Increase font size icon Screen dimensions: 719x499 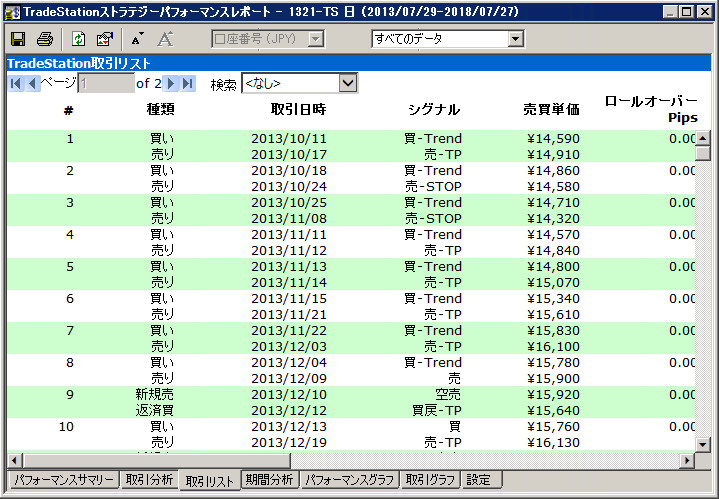165,39
